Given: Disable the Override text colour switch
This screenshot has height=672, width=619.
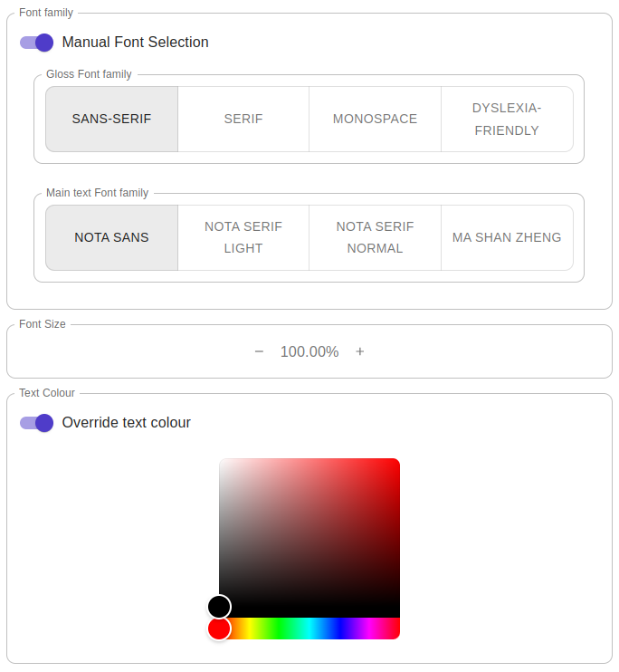Looking at the screenshot, I should 36,423.
